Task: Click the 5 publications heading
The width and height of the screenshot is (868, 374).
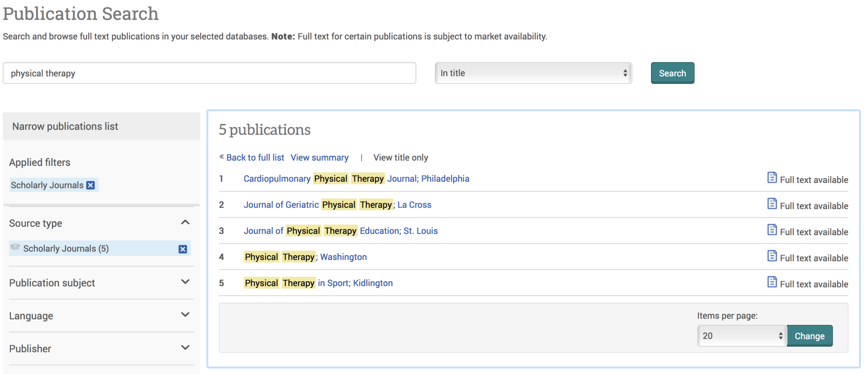Action: [x=265, y=130]
